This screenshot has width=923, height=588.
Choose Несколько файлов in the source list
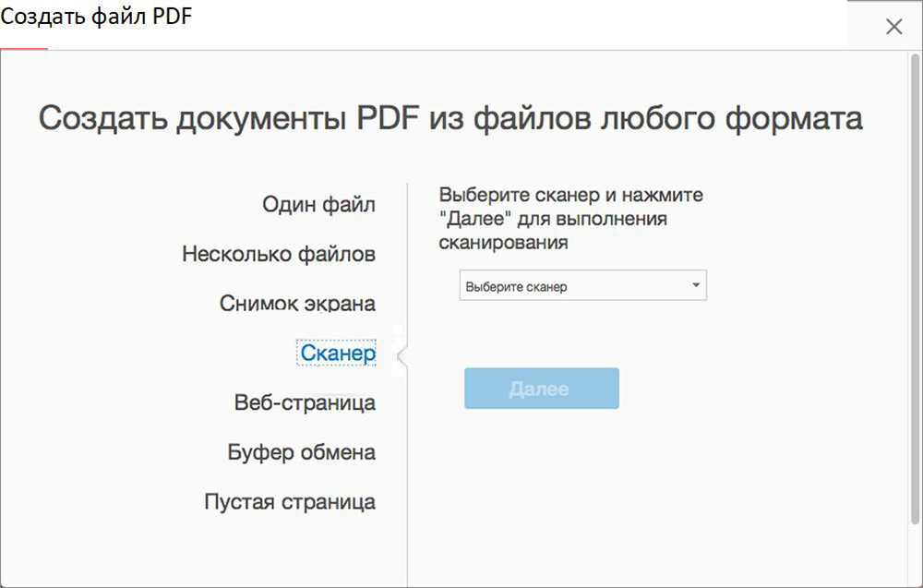(279, 254)
